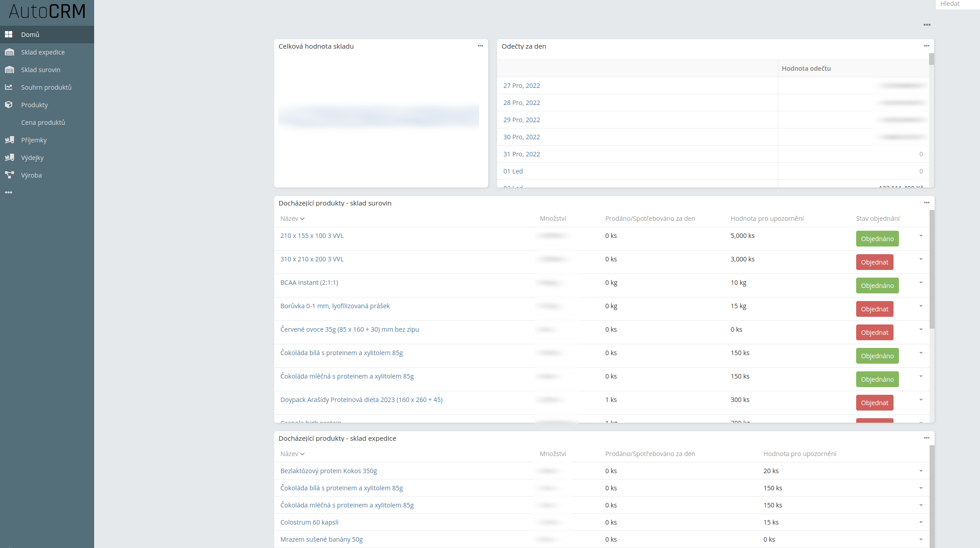Viewport: 980px width, 548px height.
Task: Open Výdejky menu item
Action: [x=32, y=158]
